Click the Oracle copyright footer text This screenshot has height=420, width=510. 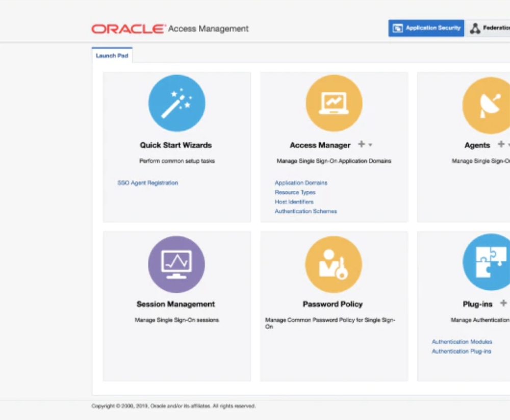pyautogui.click(x=173, y=406)
